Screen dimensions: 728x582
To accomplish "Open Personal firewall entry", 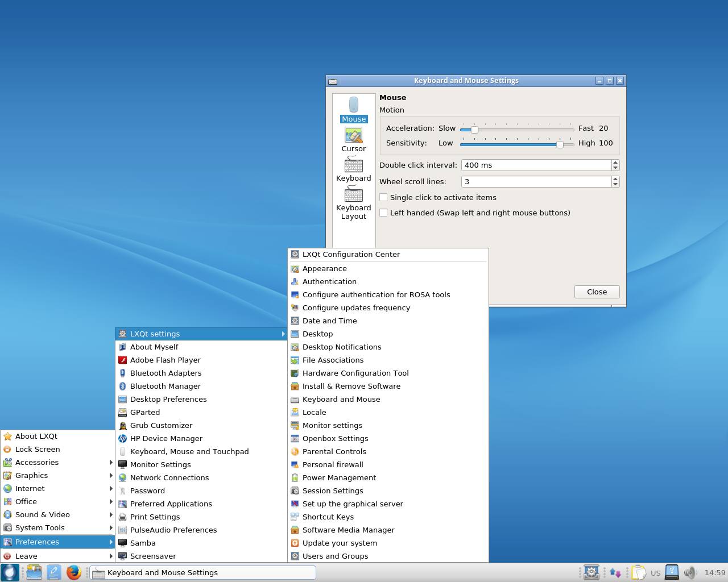I will [388, 464].
